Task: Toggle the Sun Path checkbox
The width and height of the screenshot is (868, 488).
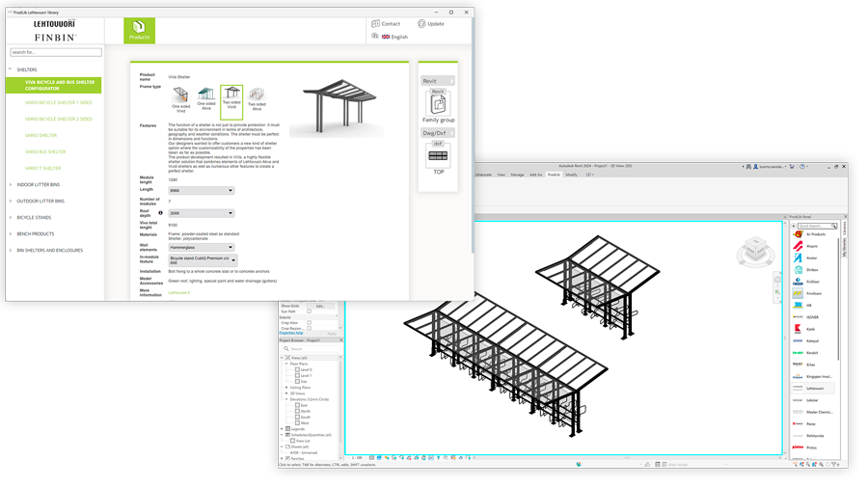Action: [x=309, y=312]
